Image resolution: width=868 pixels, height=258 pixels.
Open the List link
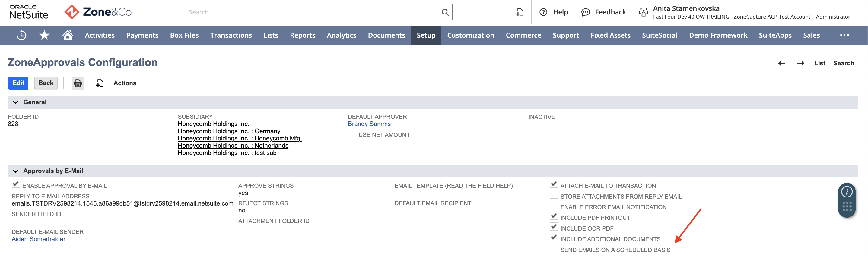(819, 63)
